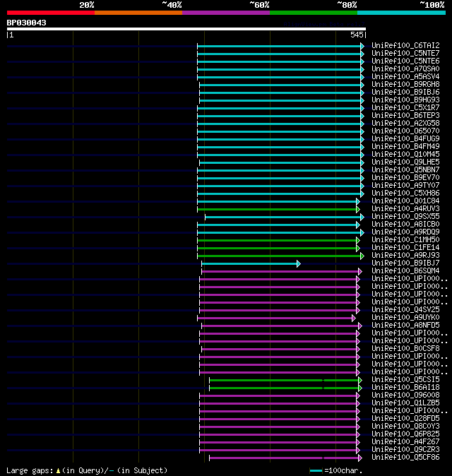Screen dimensions: 452x476
Task: Click the UniRef100_Q8C0Y3 label
Action: [x=405, y=427]
